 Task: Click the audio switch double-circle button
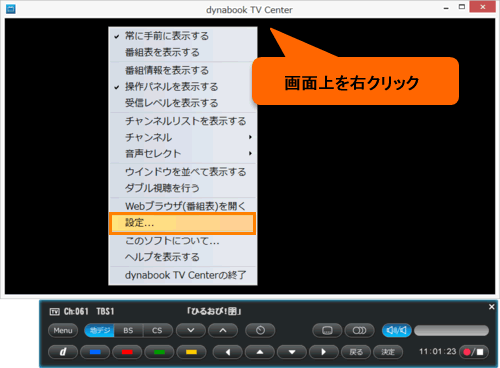[359, 330]
